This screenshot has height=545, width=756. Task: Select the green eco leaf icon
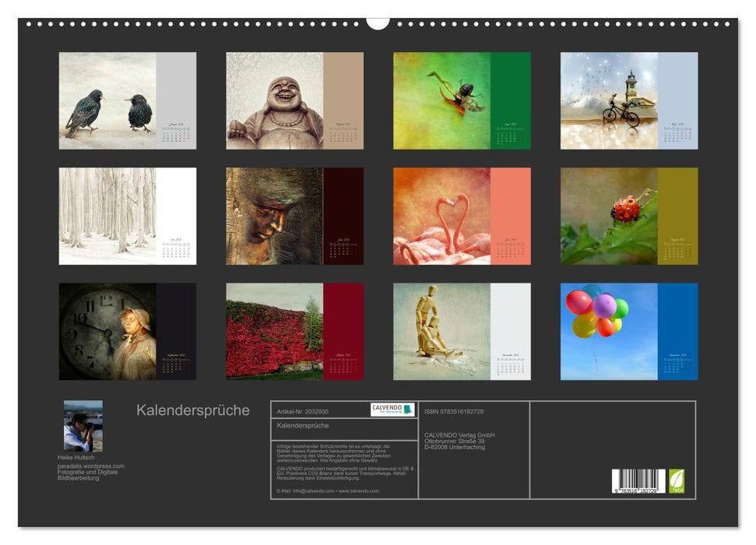(x=677, y=481)
